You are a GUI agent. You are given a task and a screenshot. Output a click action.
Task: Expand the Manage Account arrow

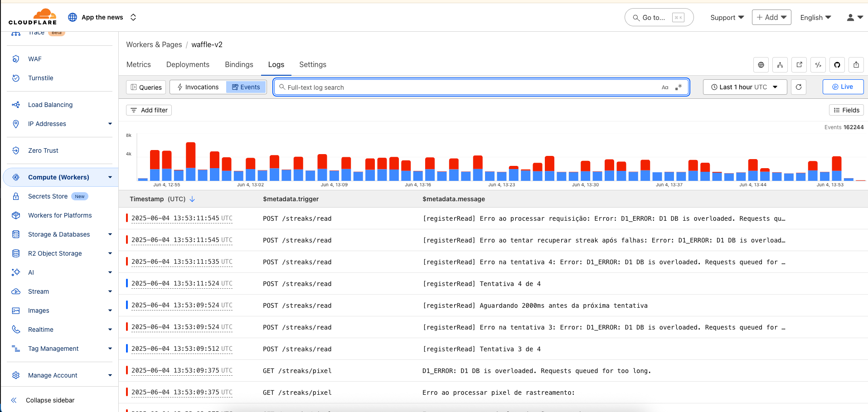tap(110, 375)
